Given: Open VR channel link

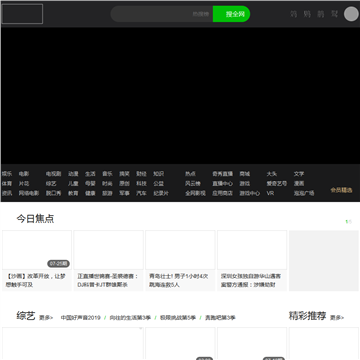Looking at the screenshot, I should [270, 193].
